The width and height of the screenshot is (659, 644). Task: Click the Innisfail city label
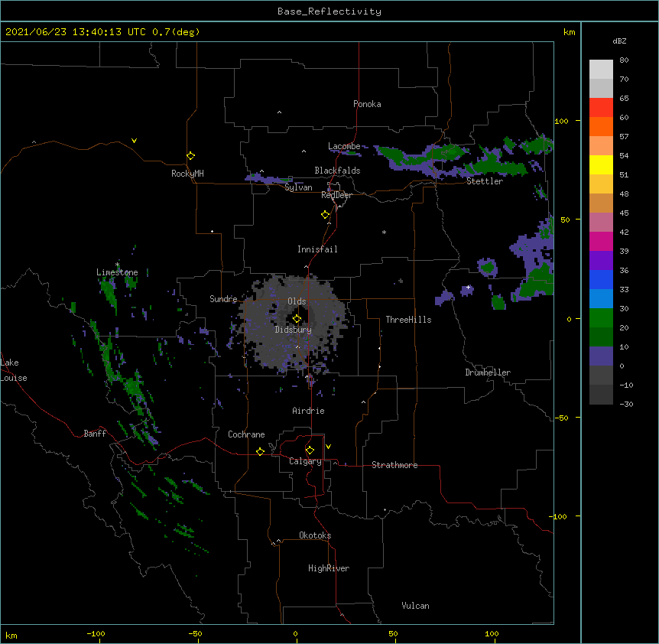point(317,249)
